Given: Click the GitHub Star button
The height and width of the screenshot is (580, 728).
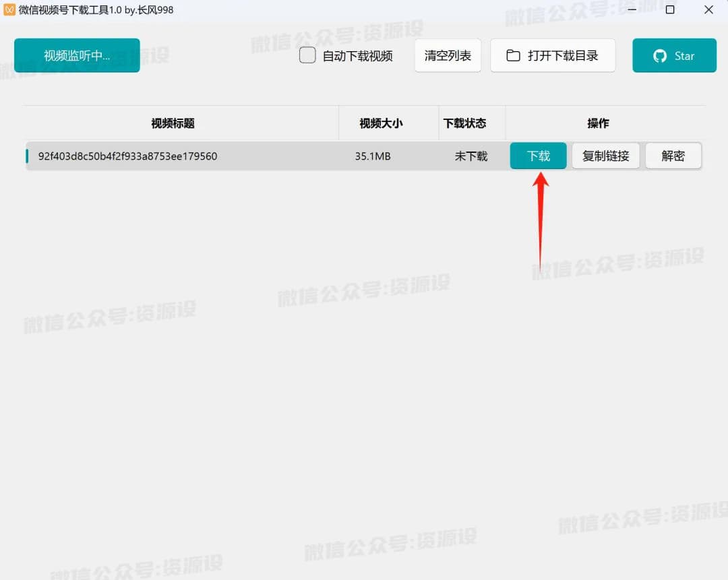Looking at the screenshot, I should point(674,55).
